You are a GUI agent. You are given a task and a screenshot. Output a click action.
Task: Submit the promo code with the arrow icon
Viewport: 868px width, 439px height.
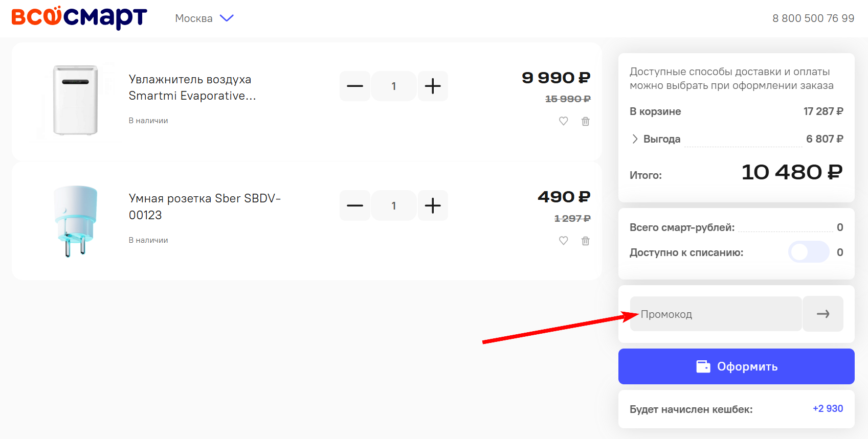(x=823, y=313)
